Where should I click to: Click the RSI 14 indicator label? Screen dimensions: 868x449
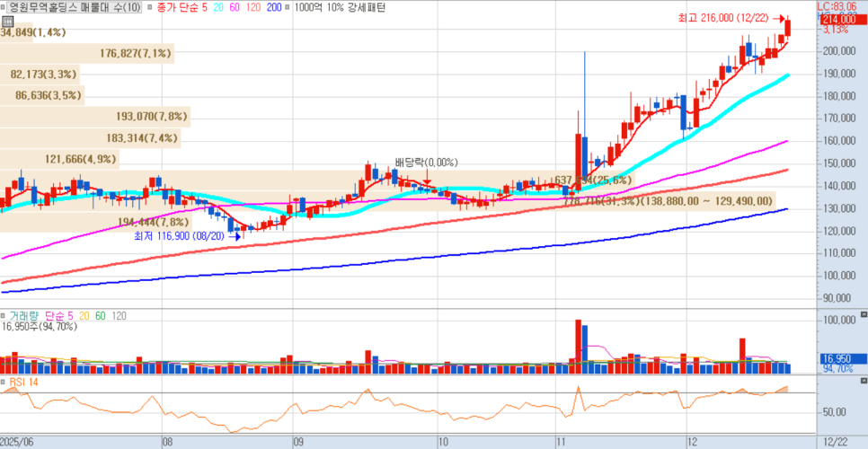tap(23, 381)
